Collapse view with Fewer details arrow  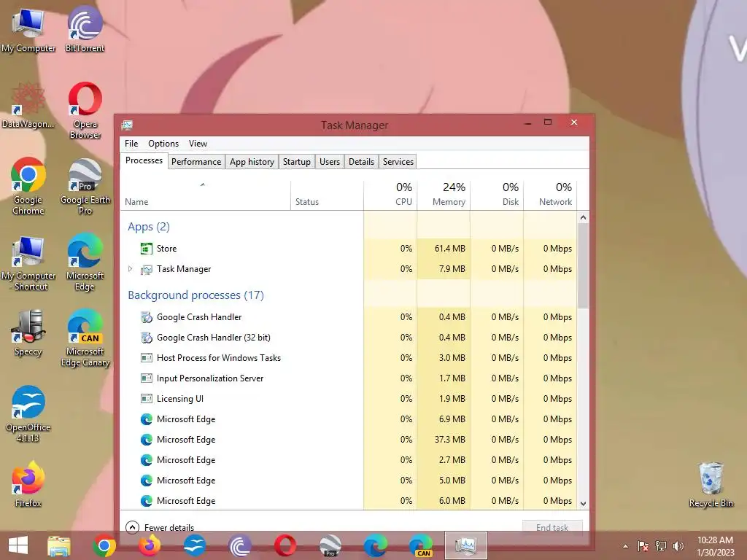click(133, 527)
